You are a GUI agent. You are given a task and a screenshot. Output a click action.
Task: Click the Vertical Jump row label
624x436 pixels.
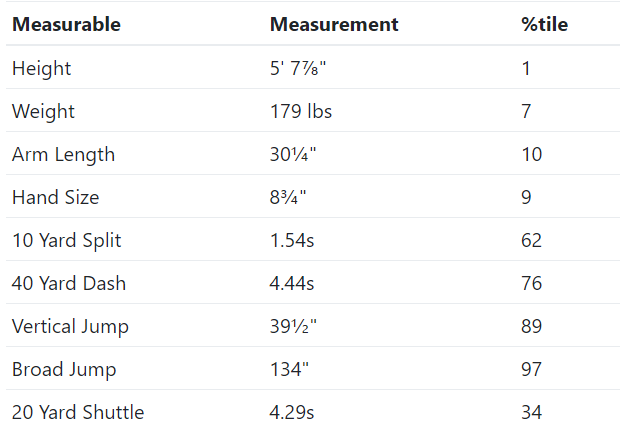[70, 326]
